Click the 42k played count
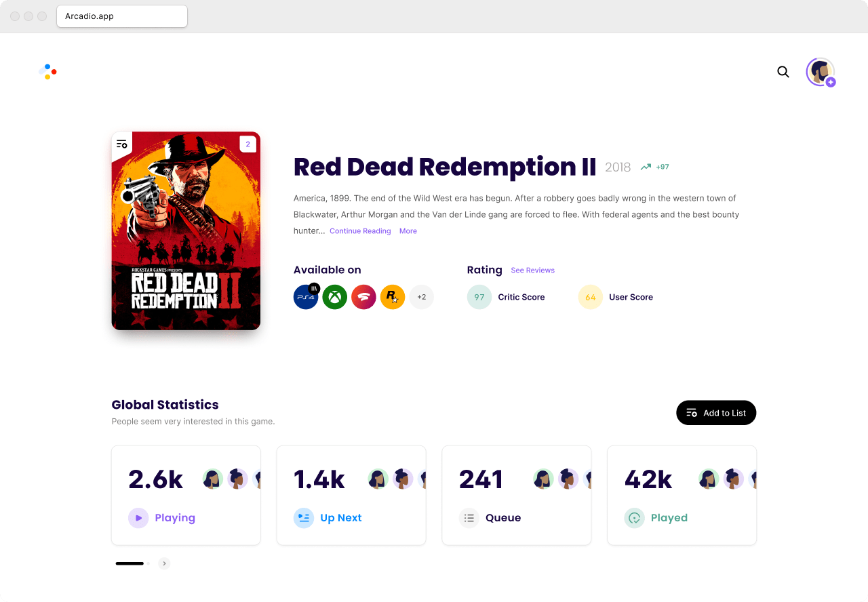Screen dimensions: 868x602 point(648,479)
